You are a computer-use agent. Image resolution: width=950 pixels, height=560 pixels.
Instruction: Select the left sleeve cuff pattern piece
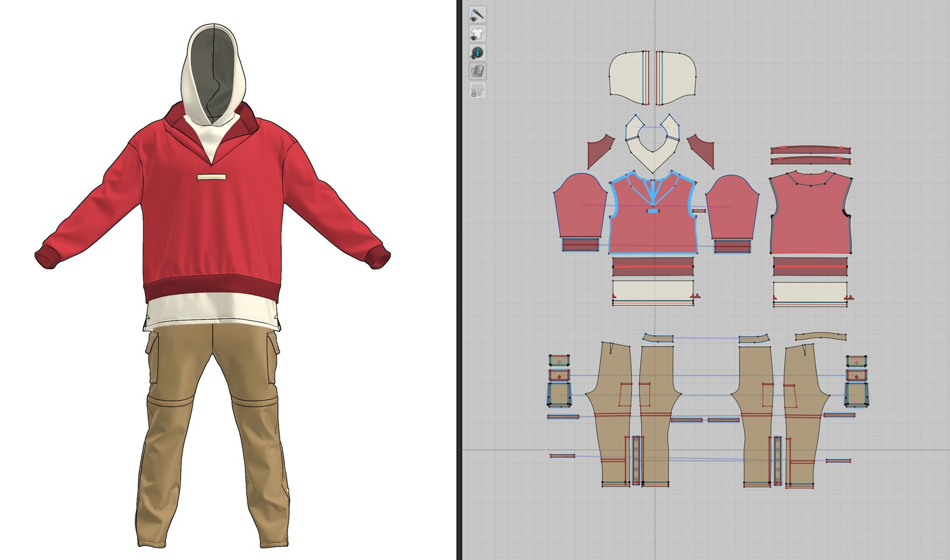click(x=580, y=245)
